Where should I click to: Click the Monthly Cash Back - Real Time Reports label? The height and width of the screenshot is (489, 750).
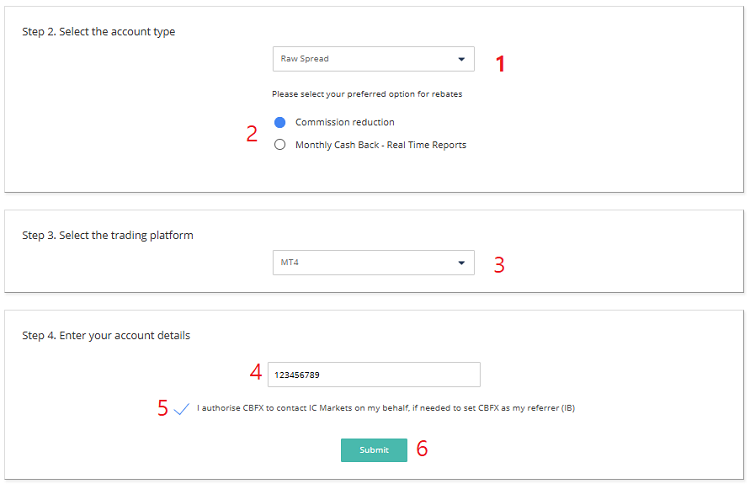click(x=380, y=145)
